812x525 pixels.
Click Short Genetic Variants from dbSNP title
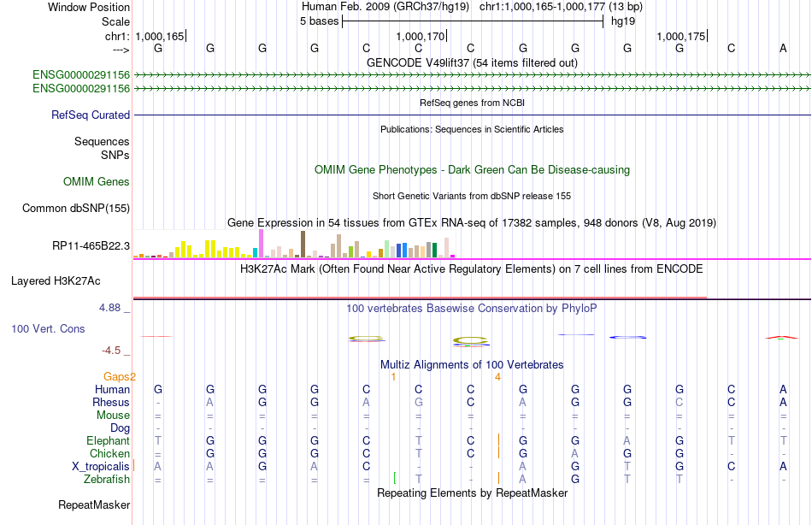click(x=472, y=196)
